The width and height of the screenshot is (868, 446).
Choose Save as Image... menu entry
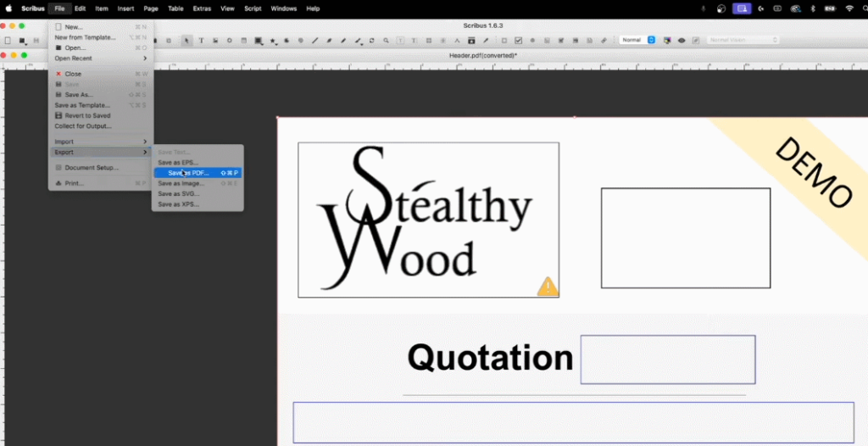point(198,183)
